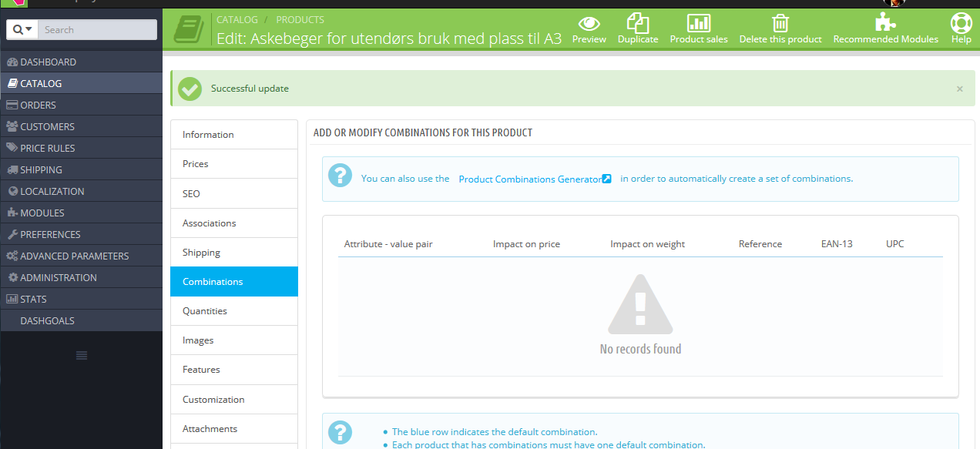Switch to the Quantities tab
The image size is (980, 449).
click(x=234, y=311)
